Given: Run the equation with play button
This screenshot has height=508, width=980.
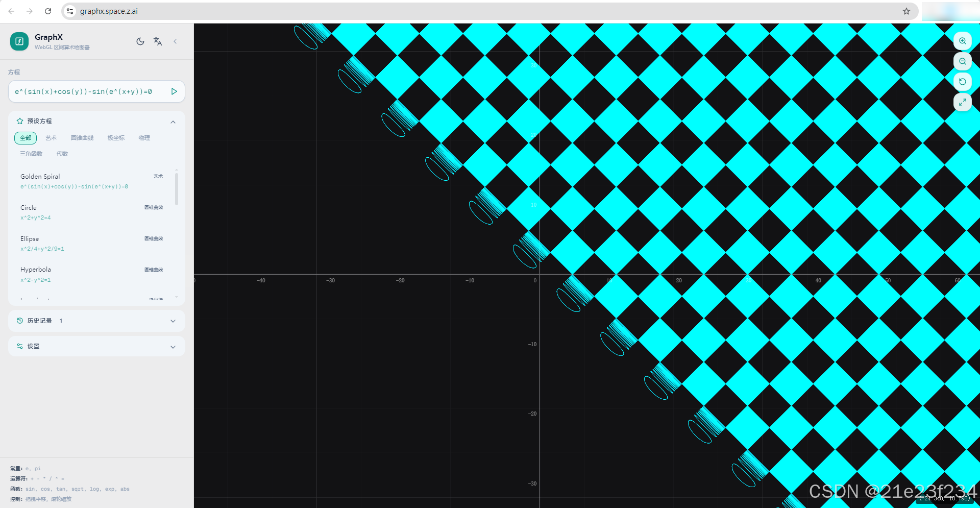Looking at the screenshot, I should (x=174, y=91).
